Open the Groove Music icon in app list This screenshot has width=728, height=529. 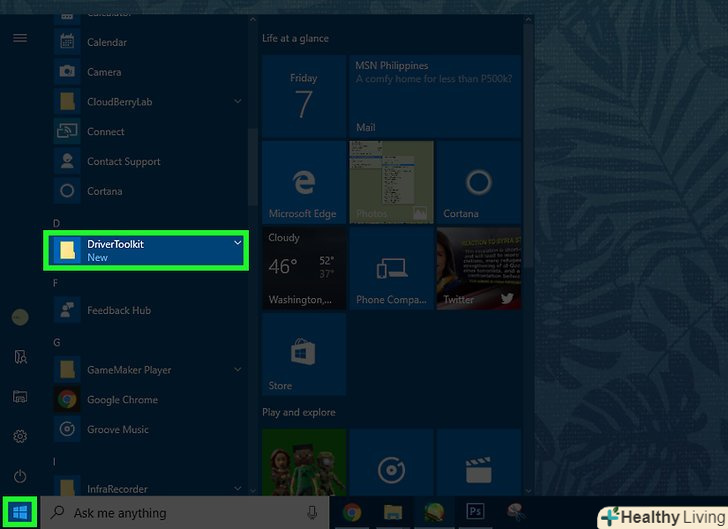tap(67, 429)
